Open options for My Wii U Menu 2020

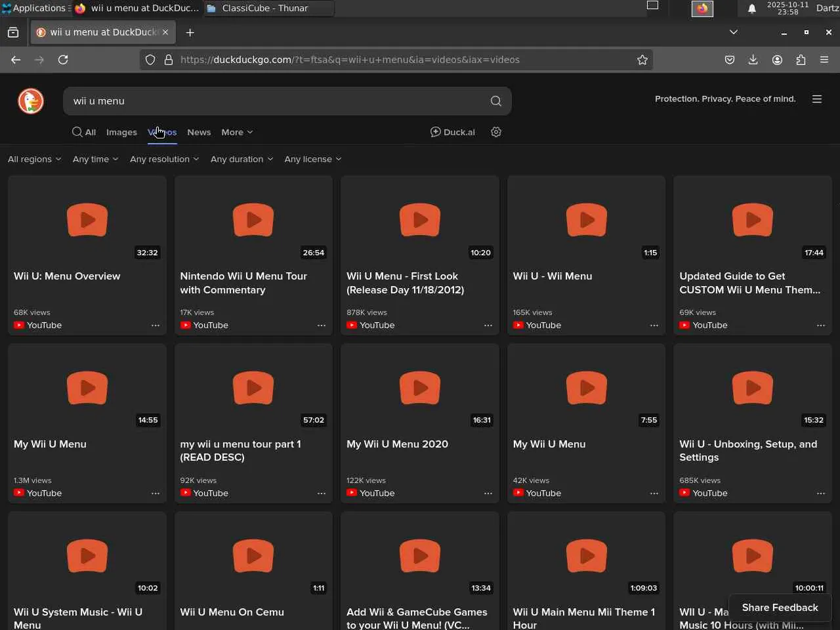(x=488, y=493)
